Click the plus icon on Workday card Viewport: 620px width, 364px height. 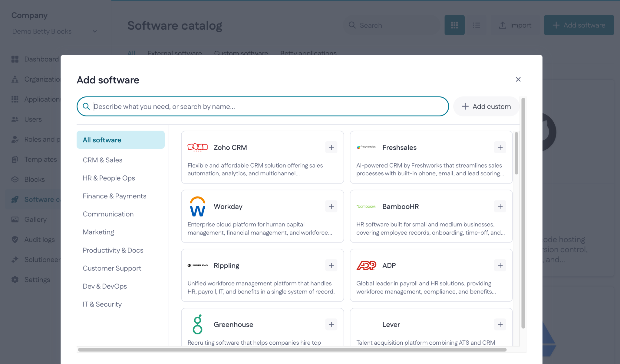331,206
